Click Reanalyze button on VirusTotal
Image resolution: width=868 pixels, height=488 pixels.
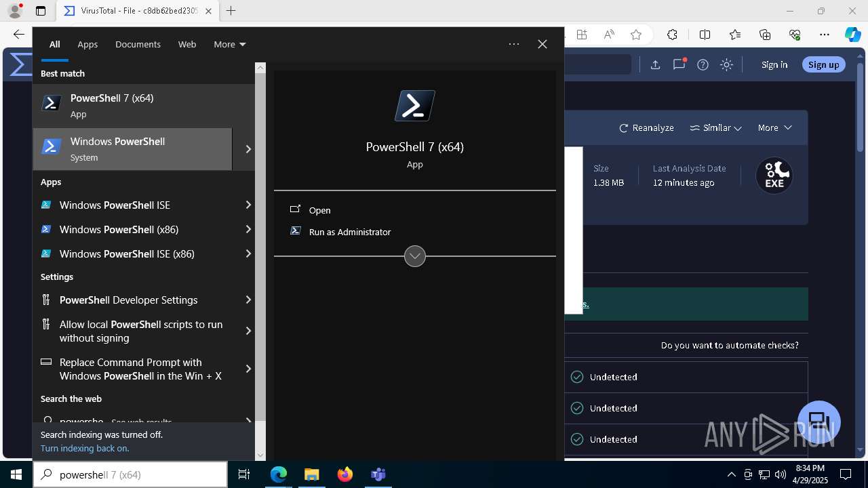click(646, 127)
